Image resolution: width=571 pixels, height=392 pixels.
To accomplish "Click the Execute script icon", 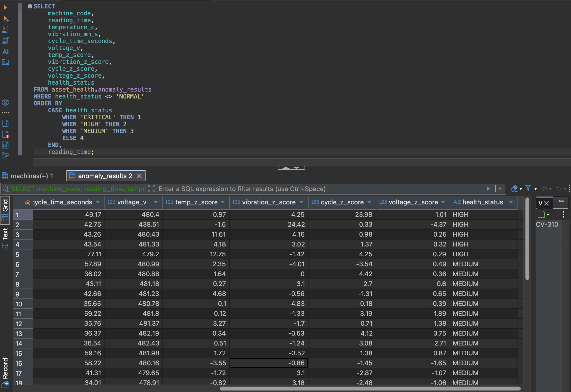I will pos(5,29).
